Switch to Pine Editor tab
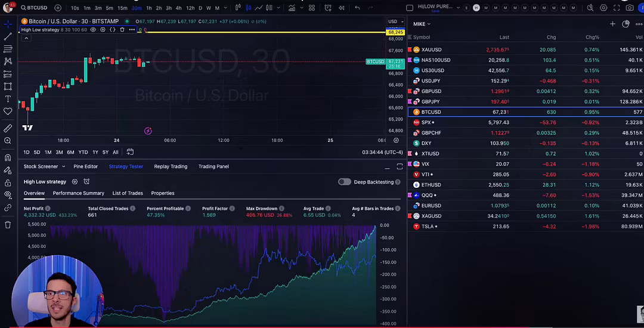The image size is (644, 328). point(85,166)
